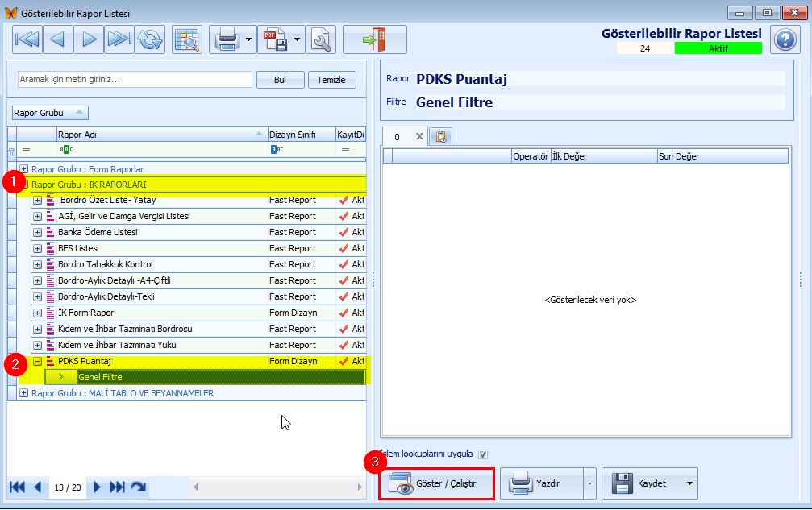Click the Temizle button
The height and width of the screenshot is (510, 812).
pos(331,80)
